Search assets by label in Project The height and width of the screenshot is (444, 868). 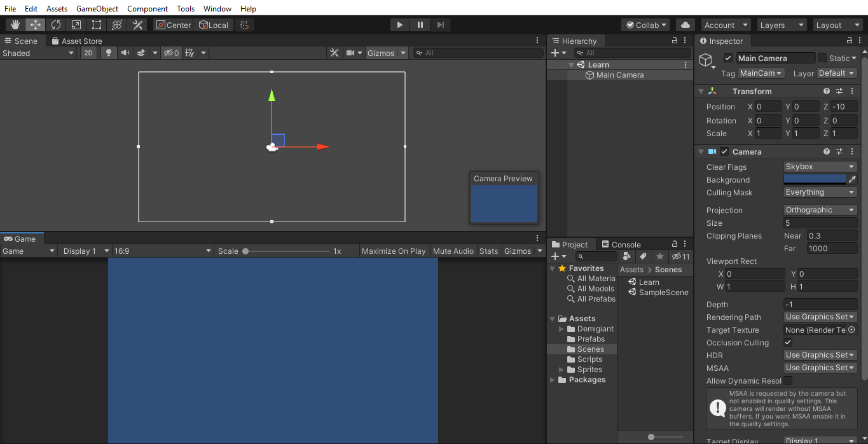[x=643, y=256]
